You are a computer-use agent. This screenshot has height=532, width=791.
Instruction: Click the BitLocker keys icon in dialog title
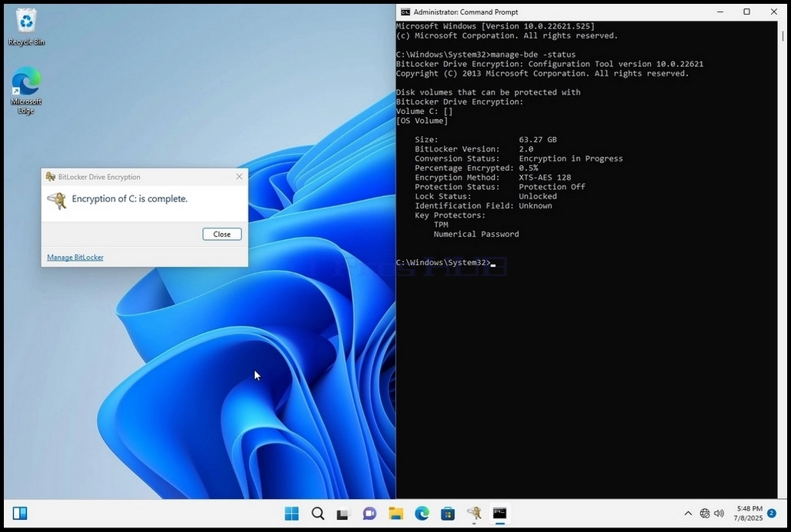51,177
